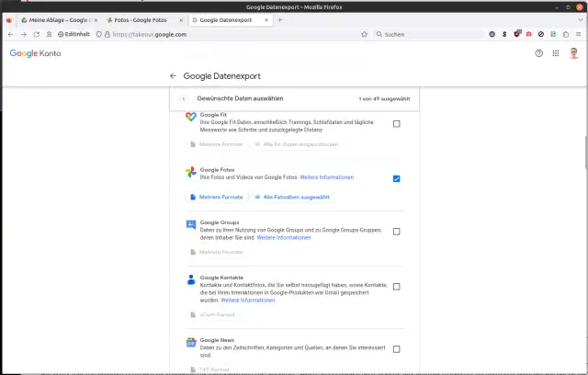Select the Google Kontakte checkbox
The height and width of the screenshot is (375, 588).
tap(396, 287)
